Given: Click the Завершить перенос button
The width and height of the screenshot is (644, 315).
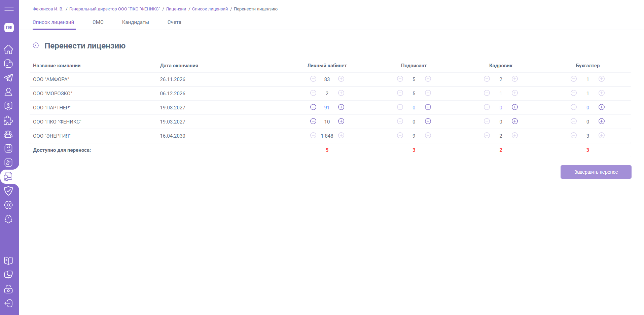Looking at the screenshot, I should 596,172.
